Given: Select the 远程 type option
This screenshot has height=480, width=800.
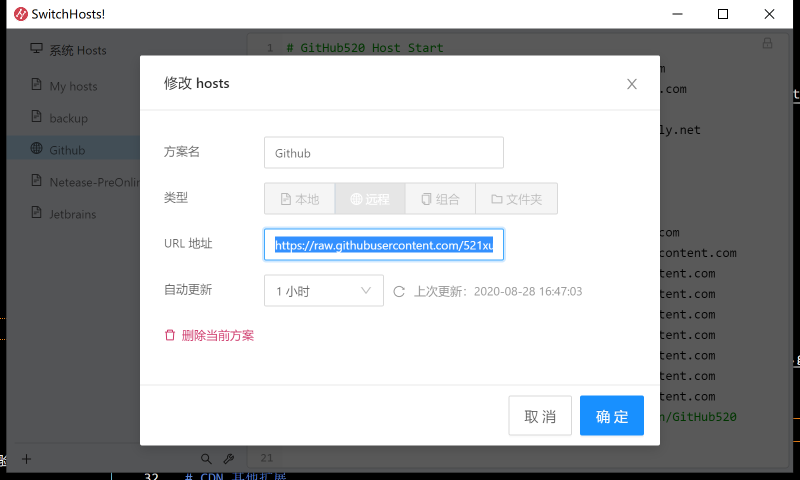Looking at the screenshot, I should (370, 199).
